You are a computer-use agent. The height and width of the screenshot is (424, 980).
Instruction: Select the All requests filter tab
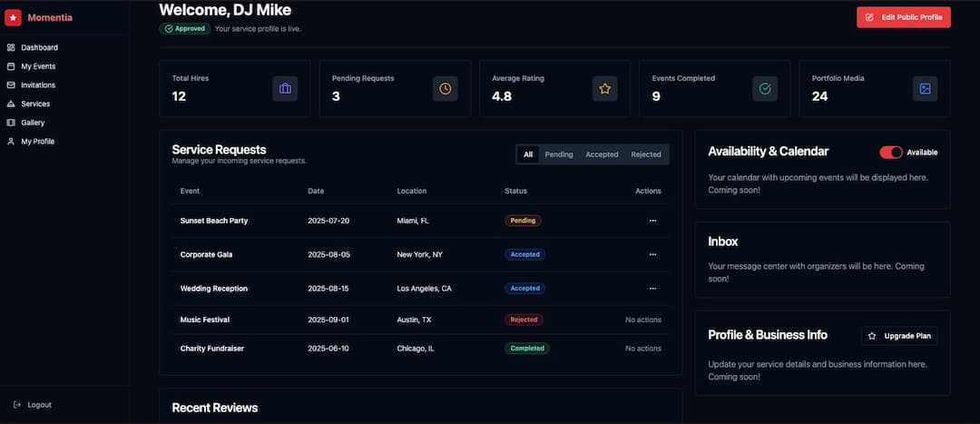click(528, 154)
